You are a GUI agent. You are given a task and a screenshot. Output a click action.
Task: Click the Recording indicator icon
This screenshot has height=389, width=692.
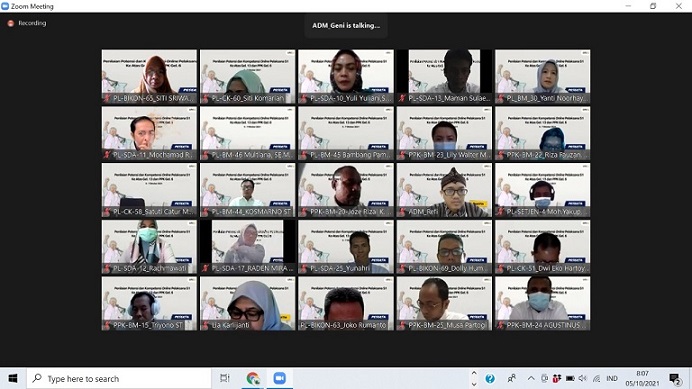click(11, 23)
